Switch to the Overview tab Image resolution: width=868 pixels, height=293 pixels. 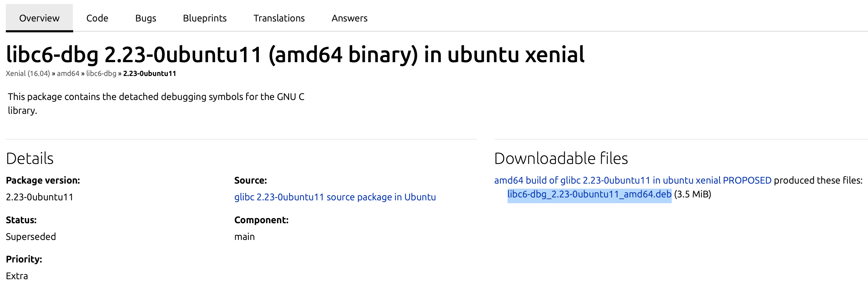(39, 18)
